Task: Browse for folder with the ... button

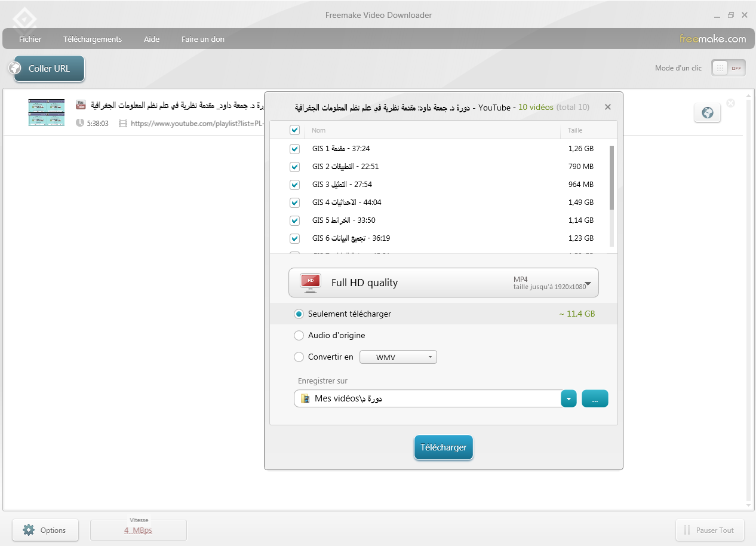Action: (595, 399)
